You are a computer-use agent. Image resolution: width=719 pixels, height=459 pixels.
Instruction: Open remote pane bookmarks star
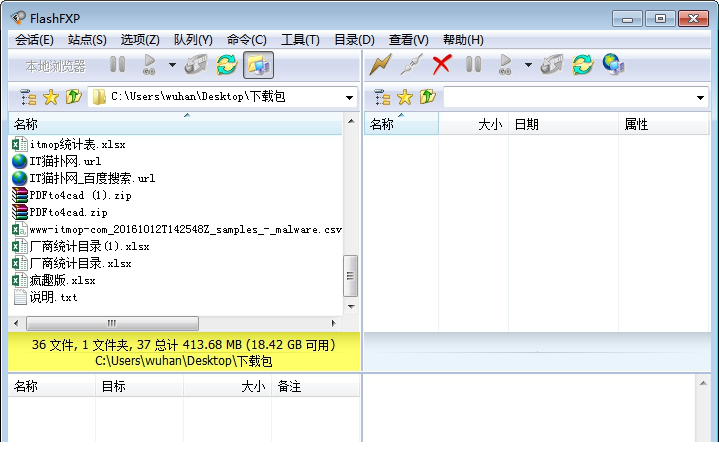tap(405, 97)
